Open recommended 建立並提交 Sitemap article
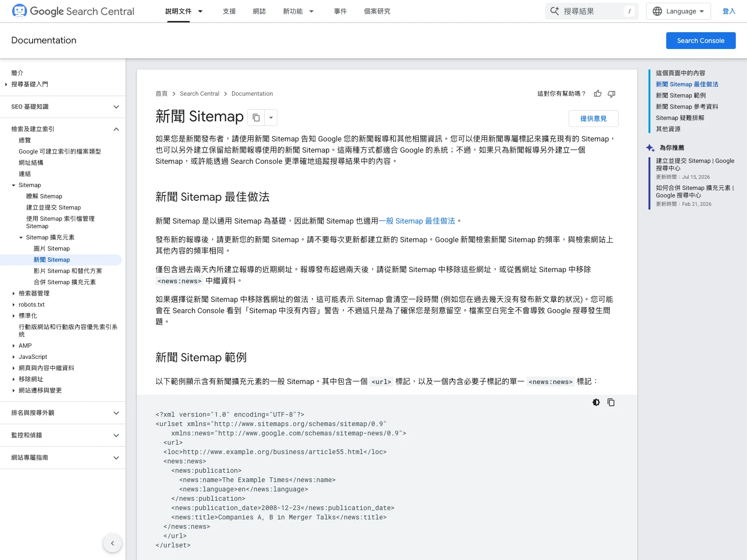The height and width of the screenshot is (560, 747). (x=695, y=164)
